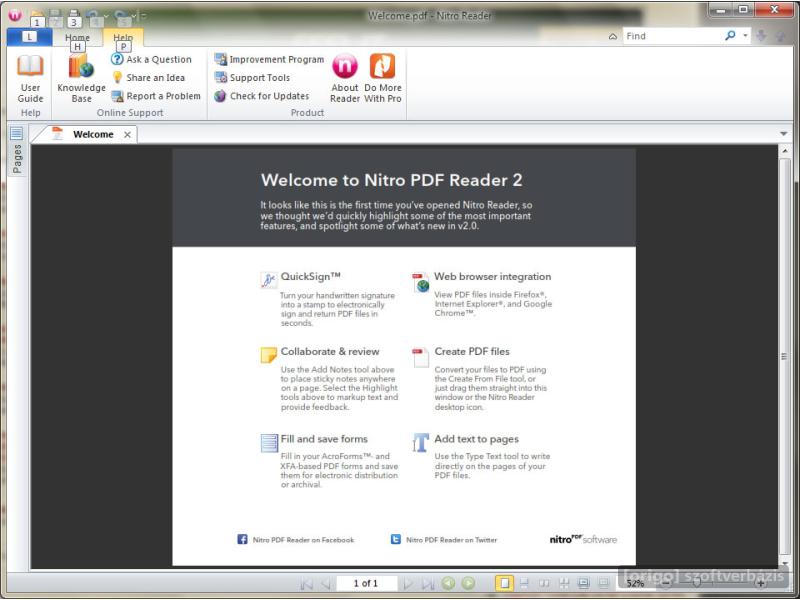The image size is (800, 600).
Task: Select continuous page view mode
Action: [524, 583]
